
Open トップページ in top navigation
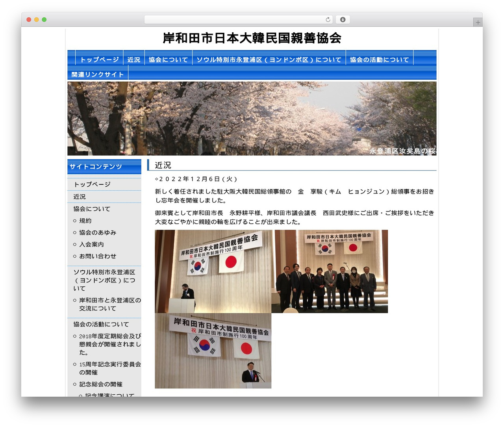99,59
